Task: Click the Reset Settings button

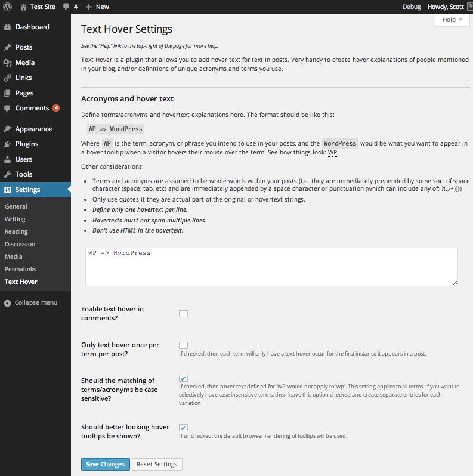Action: tap(157, 464)
